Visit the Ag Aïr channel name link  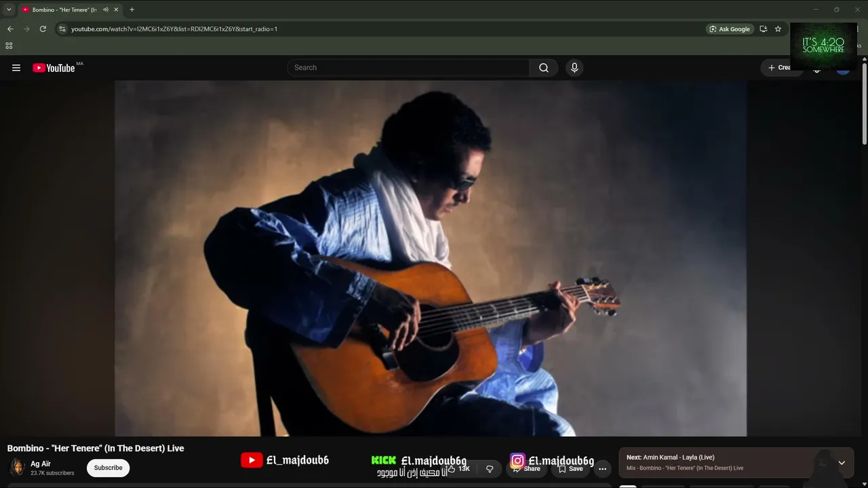(41, 464)
